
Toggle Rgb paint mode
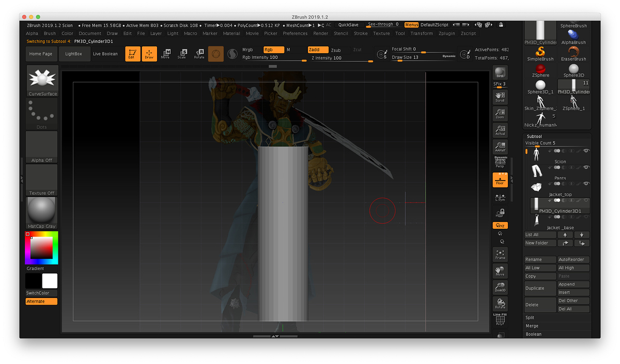[x=273, y=50]
